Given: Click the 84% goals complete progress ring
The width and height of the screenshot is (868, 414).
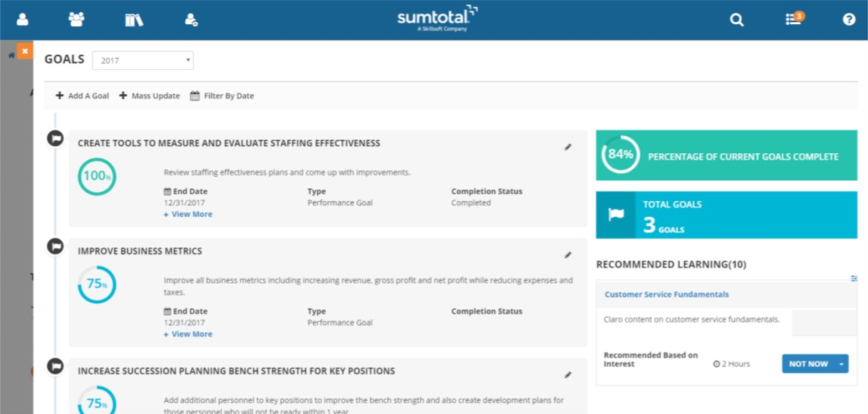Looking at the screenshot, I should [x=619, y=155].
